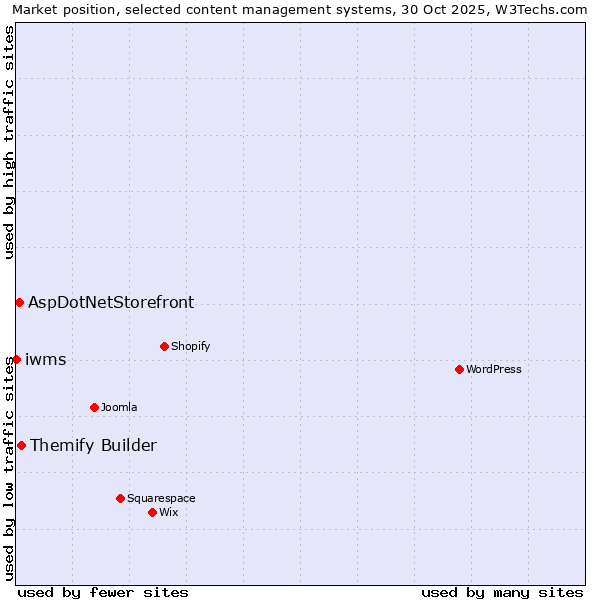Select the Shopify red diamond marker

164,346
